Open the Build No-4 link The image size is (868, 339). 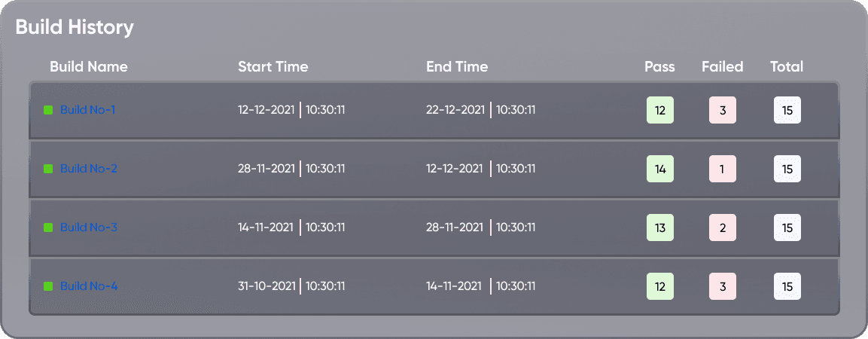point(89,286)
